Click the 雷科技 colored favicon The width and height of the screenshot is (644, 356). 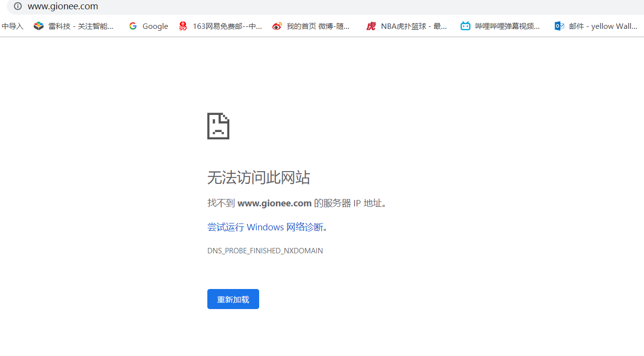pos(38,25)
